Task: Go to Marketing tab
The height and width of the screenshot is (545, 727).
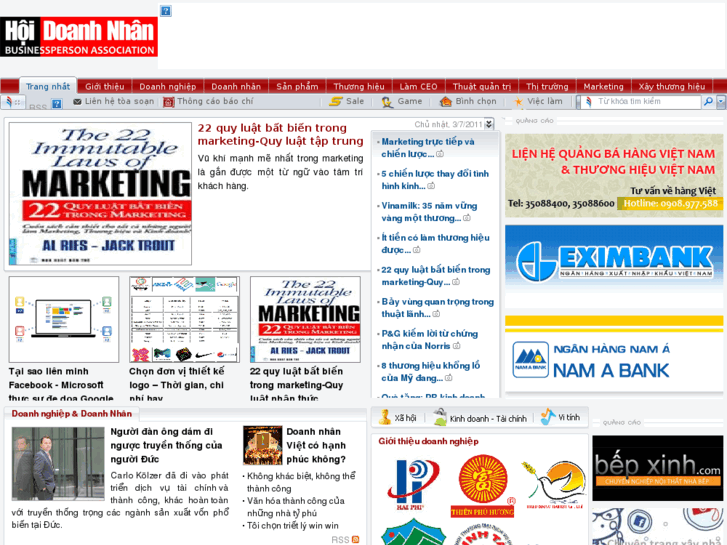Action: [x=603, y=86]
